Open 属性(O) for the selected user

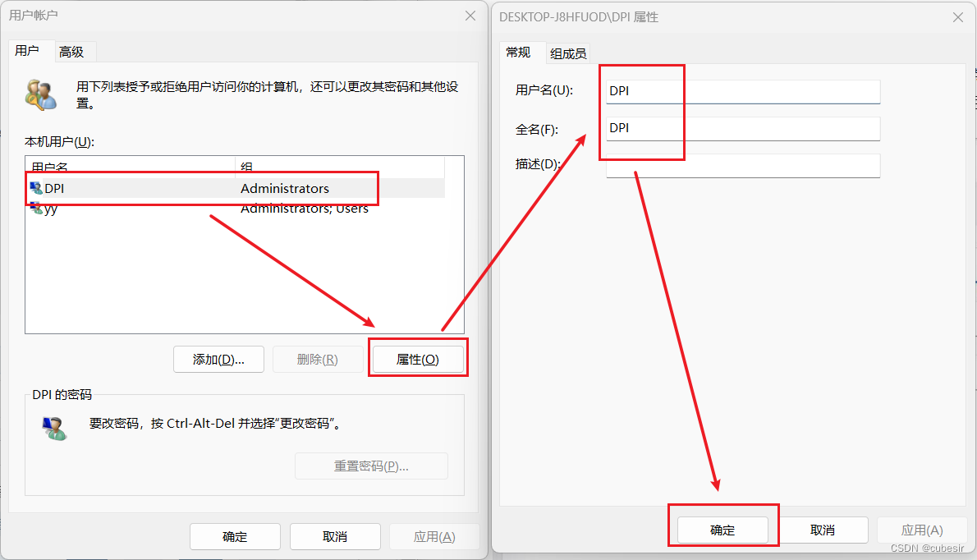click(417, 360)
